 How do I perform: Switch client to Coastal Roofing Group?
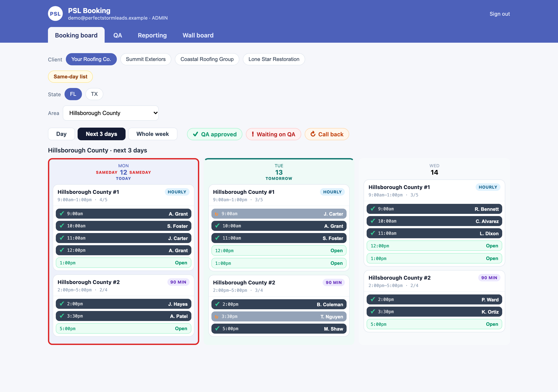(x=207, y=59)
